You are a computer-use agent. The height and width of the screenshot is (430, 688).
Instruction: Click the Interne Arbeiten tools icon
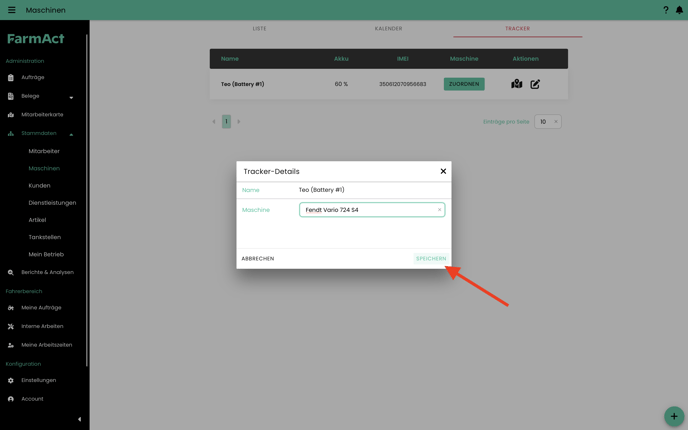coord(11,326)
